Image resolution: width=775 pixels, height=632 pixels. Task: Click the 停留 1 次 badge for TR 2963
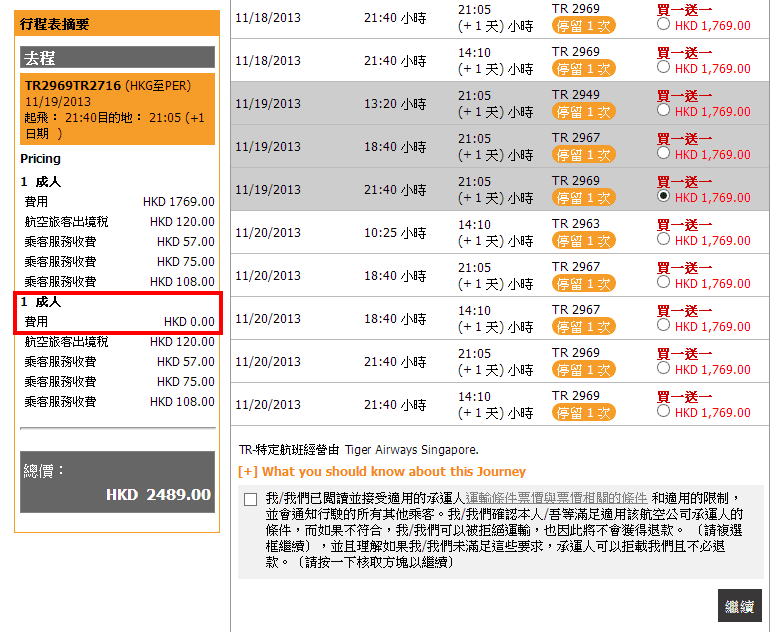[x=583, y=241]
